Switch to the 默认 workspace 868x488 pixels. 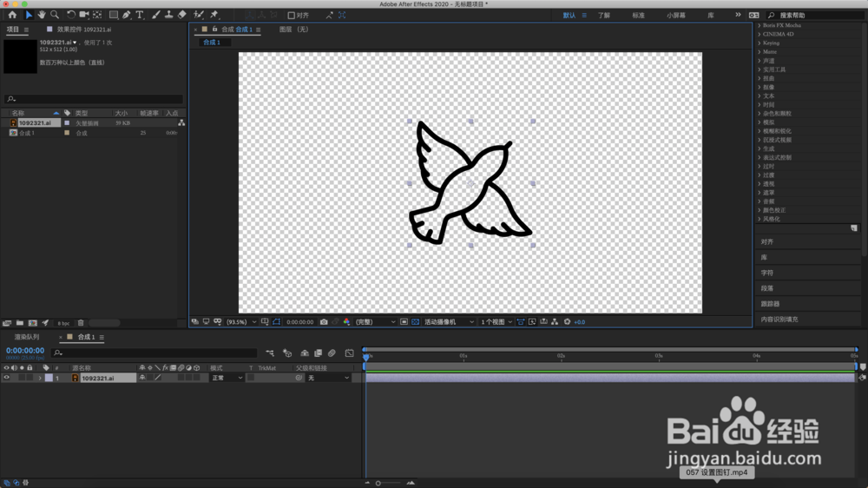coord(569,16)
